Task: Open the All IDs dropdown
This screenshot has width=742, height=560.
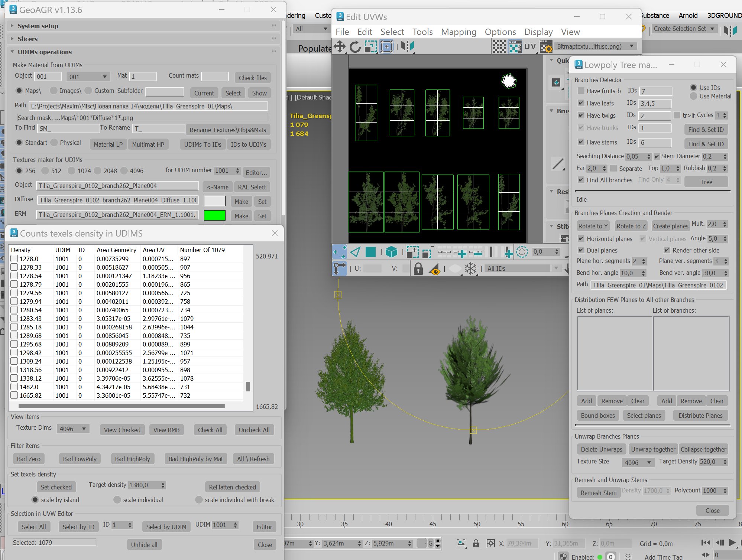Action: (x=522, y=268)
